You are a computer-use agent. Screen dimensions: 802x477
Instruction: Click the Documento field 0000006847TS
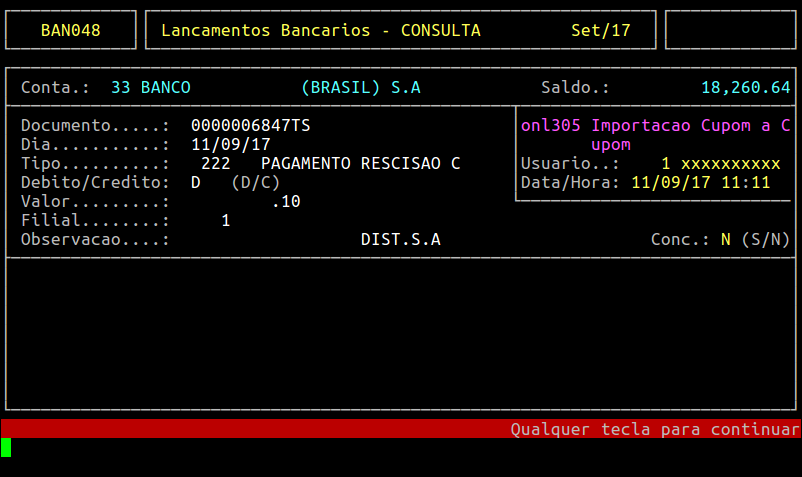250,126
